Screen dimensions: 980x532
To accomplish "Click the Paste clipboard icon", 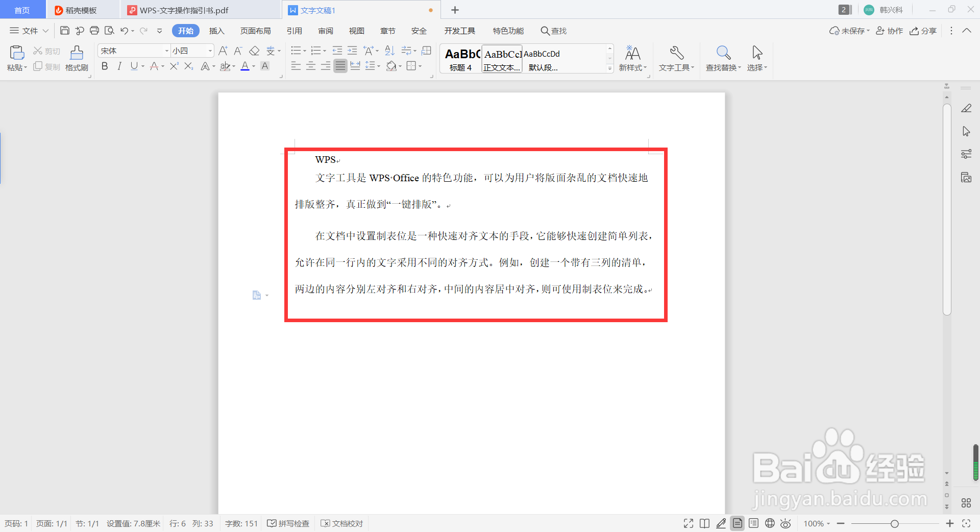I will click(x=17, y=53).
